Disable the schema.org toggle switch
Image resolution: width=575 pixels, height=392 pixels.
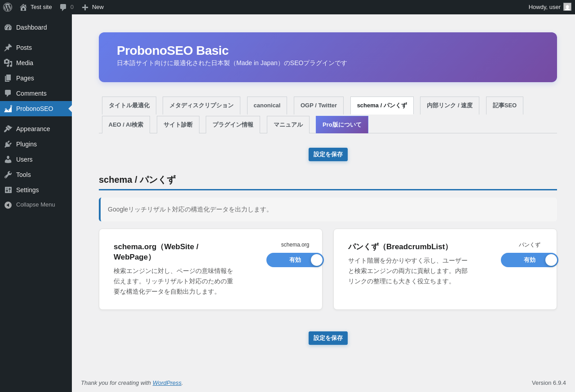[295, 260]
